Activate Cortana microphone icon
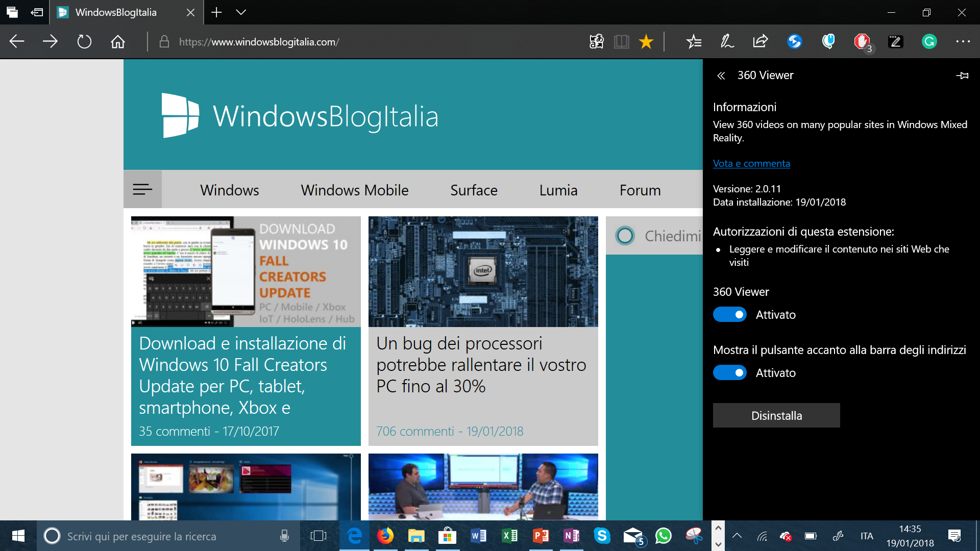Image resolution: width=980 pixels, height=551 pixels. click(284, 536)
